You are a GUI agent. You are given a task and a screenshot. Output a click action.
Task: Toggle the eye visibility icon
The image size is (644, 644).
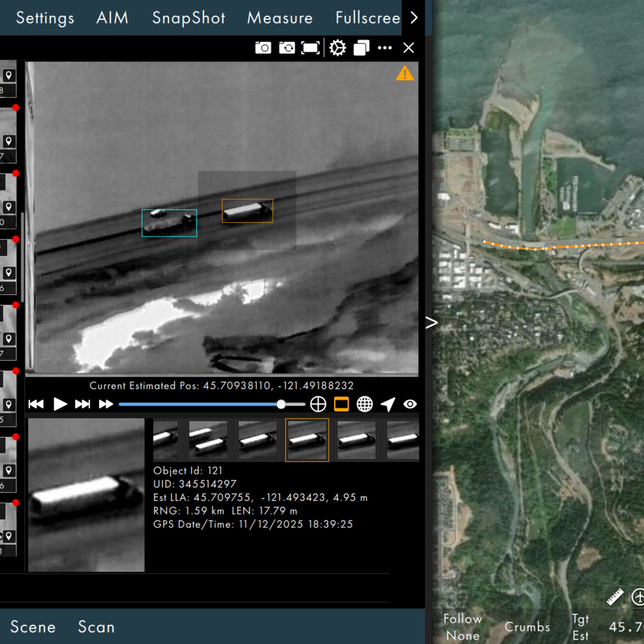[x=410, y=404]
